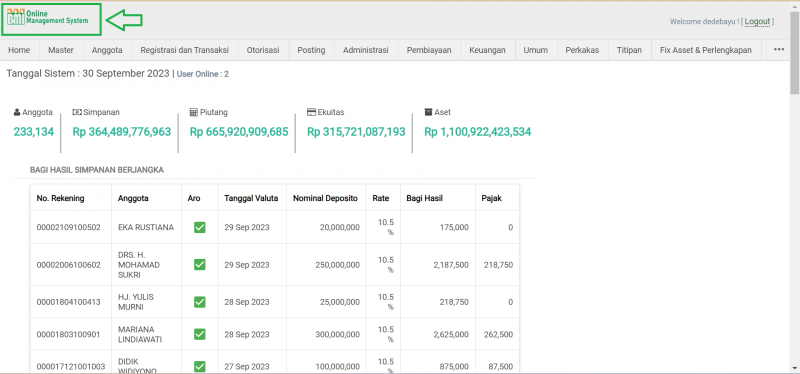
Task: Toggle Aro checkbox for MARIANA LINDIAWATI
Action: coord(199,334)
